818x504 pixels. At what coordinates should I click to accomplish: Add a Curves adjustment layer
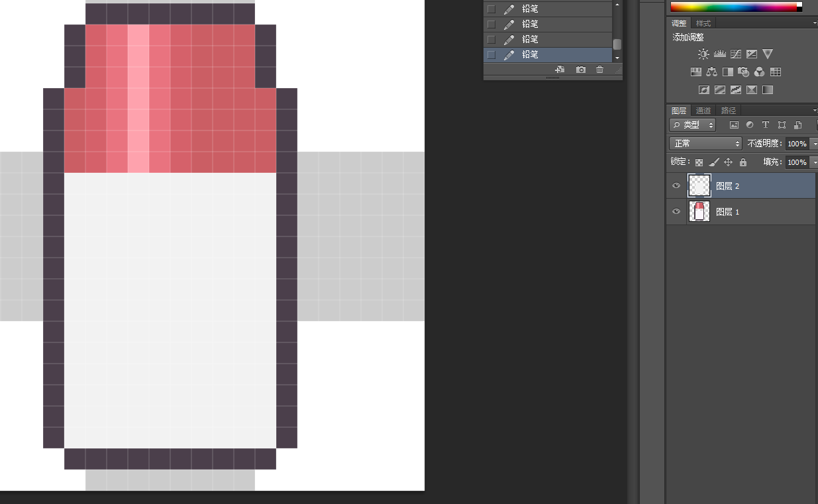736,54
